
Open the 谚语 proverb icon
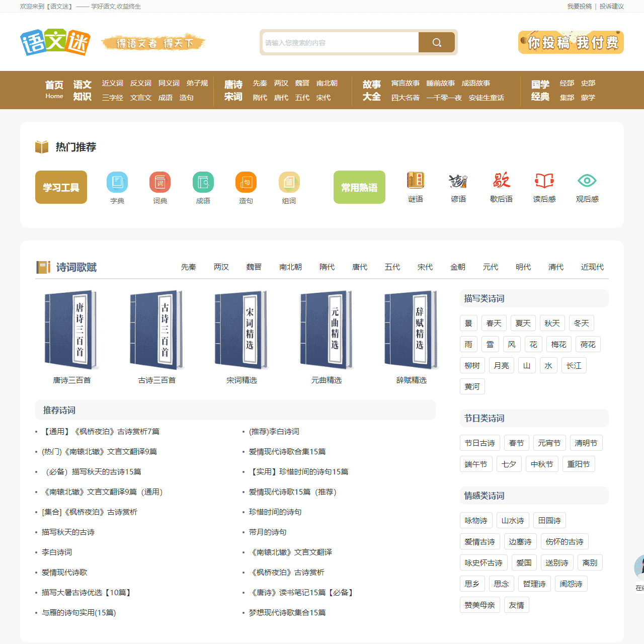458,181
